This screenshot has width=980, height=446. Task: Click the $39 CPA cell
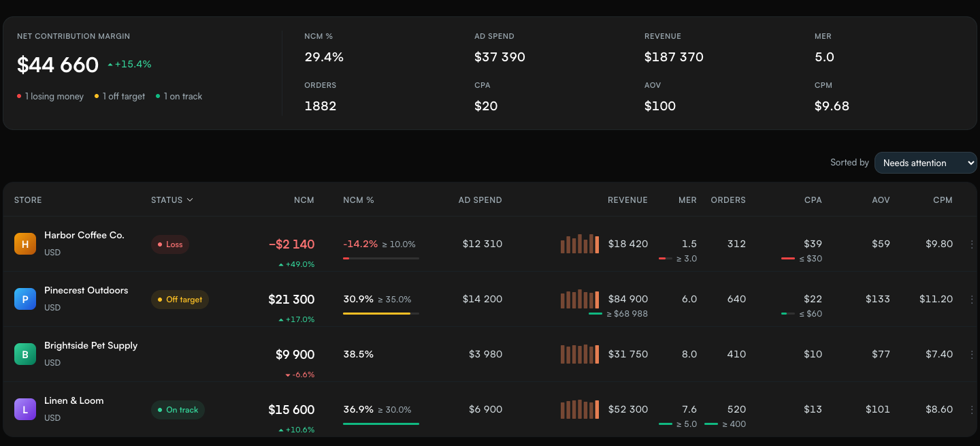(x=813, y=244)
